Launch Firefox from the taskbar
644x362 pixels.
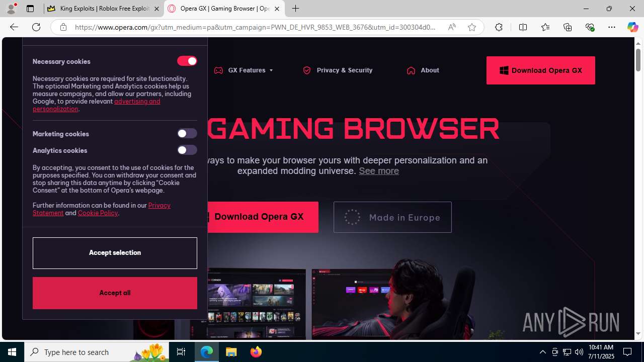[256, 352]
